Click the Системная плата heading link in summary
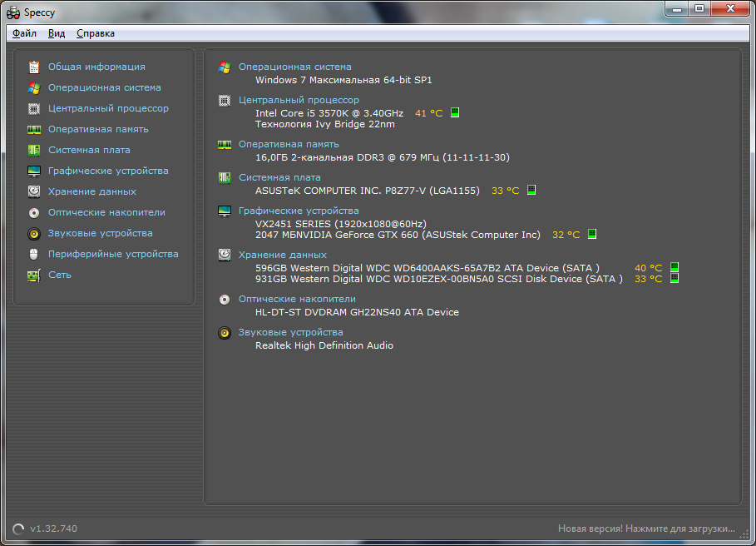Image resolution: width=756 pixels, height=546 pixels. coord(279,177)
